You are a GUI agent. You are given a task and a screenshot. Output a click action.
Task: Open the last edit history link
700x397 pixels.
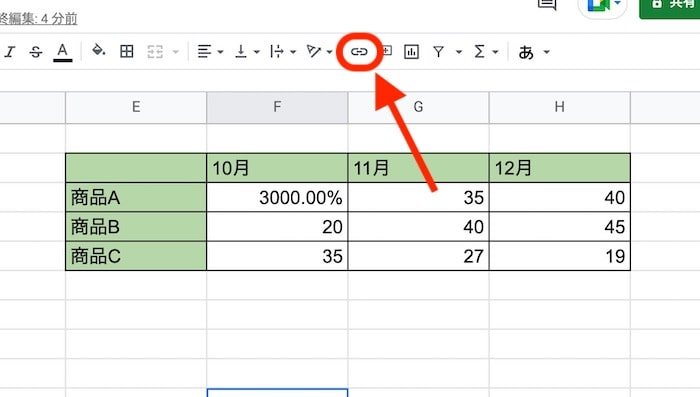point(38,19)
